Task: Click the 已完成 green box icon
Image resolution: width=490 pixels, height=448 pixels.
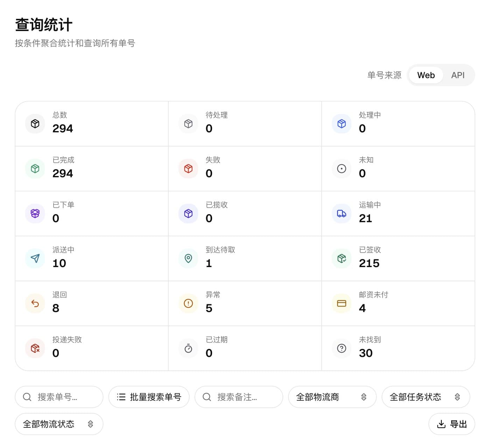Action: (35, 169)
